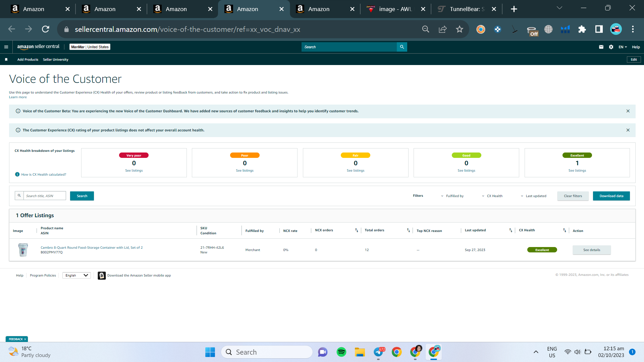This screenshot has width=644, height=362.
Task: Share this page via browser share icon
Action: (443, 29)
